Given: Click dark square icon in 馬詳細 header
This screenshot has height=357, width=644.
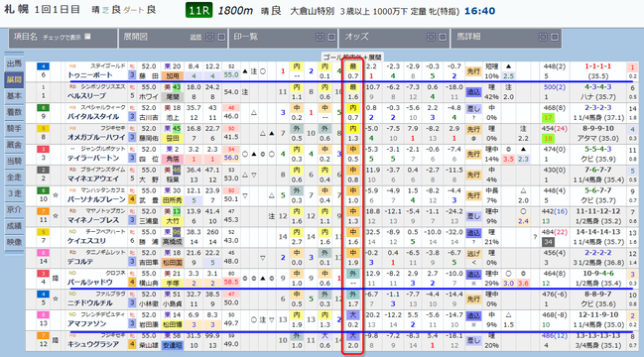Looking at the screenshot, I should [x=543, y=37].
